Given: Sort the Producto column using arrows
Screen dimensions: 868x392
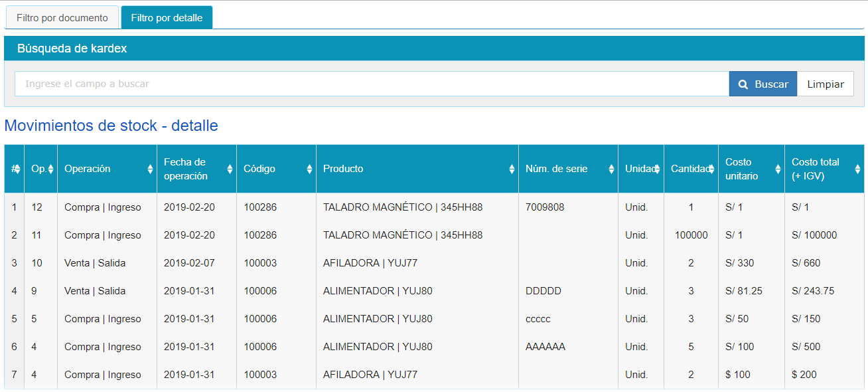Looking at the screenshot, I should click(512, 169).
